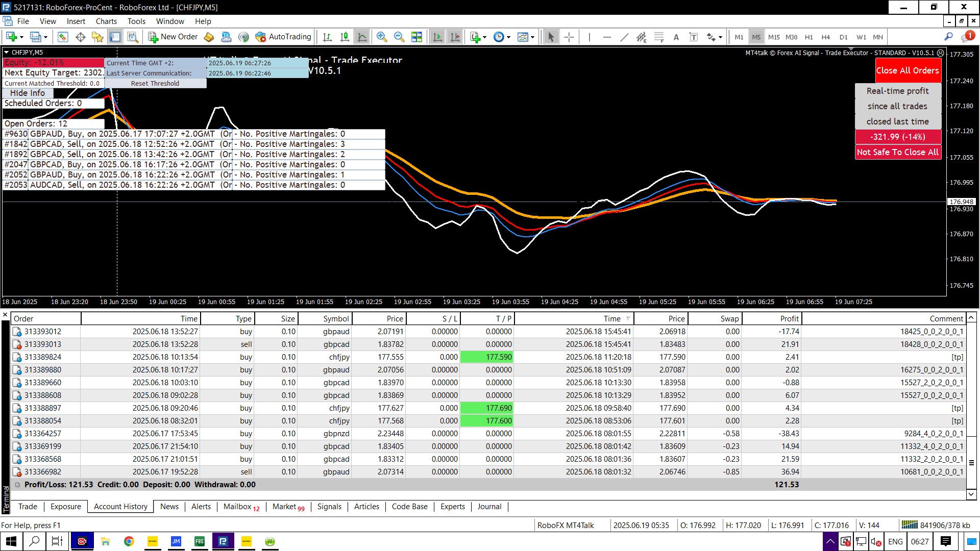Click the Hide Info button
Image resolution: width=980 pixels, height=551 pixels.
point(28,93)
